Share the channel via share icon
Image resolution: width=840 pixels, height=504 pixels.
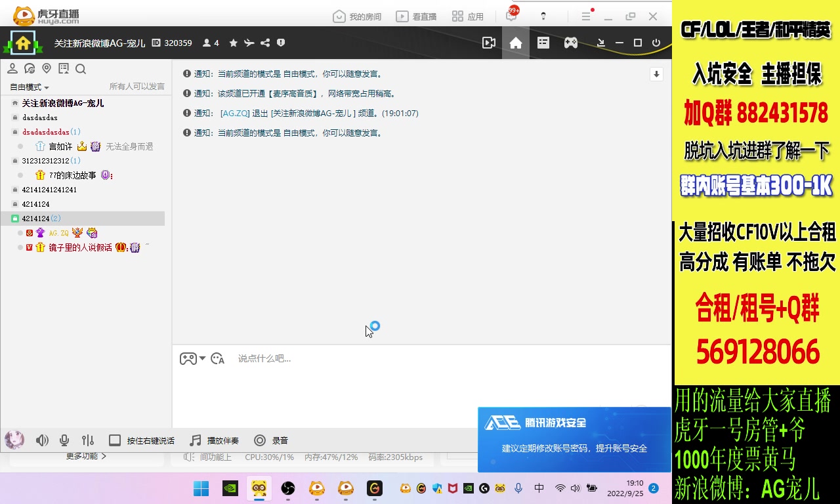265,43
